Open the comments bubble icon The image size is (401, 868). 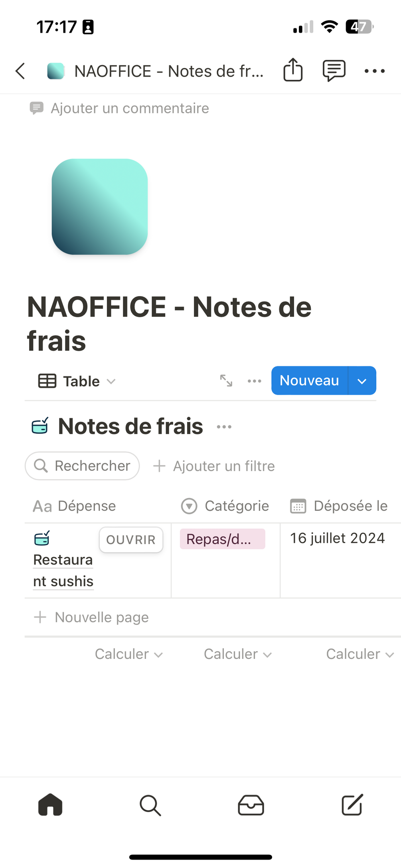coord(334,71)
